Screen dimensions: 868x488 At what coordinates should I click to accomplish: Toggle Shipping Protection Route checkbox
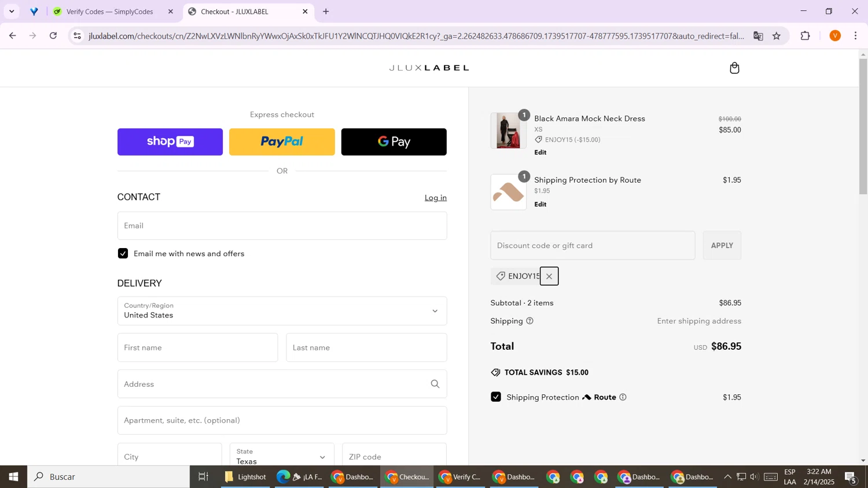coord(496,397)
